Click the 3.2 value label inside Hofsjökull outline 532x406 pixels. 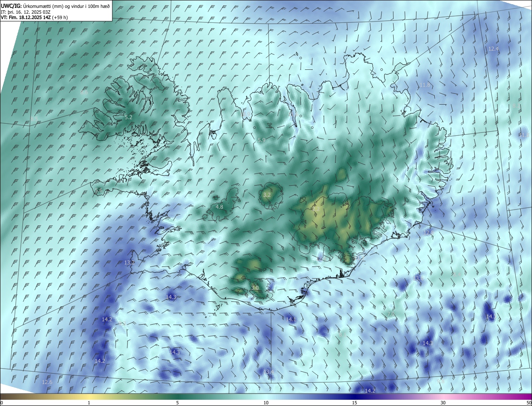tap(267, 195)
